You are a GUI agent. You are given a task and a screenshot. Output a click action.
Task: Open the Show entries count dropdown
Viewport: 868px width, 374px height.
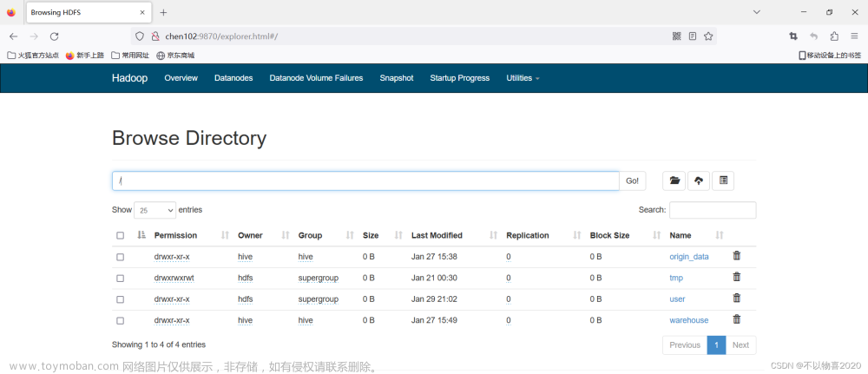[155, 210]
